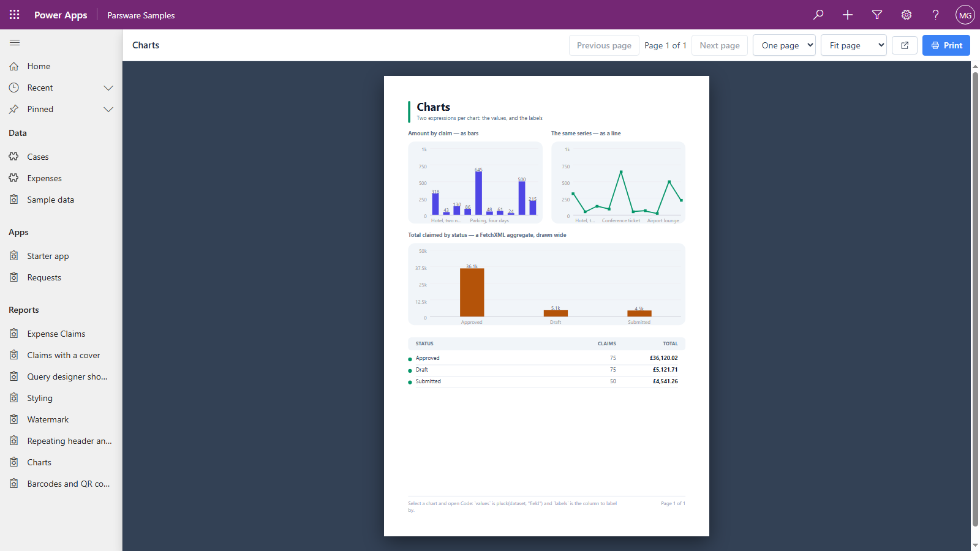Print the Charts report
The height and width of the screenshot is (551, 980).
pyautogui.click(x=946, y=45)
